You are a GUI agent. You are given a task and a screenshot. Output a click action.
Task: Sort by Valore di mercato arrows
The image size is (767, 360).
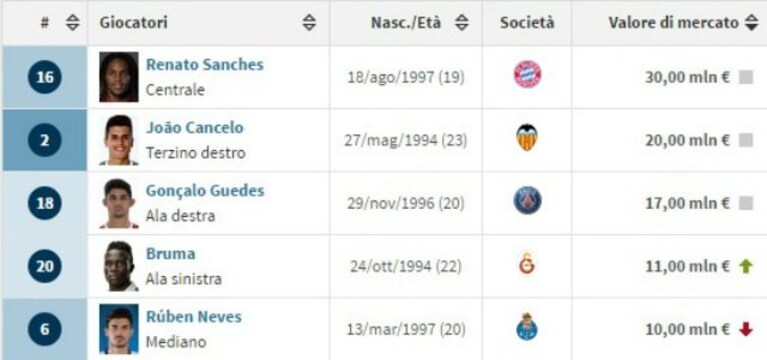click(x=752, y=22)
